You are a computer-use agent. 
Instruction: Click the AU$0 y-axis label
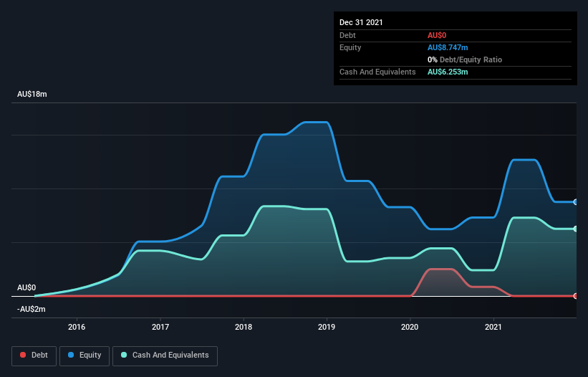point(26,287)
